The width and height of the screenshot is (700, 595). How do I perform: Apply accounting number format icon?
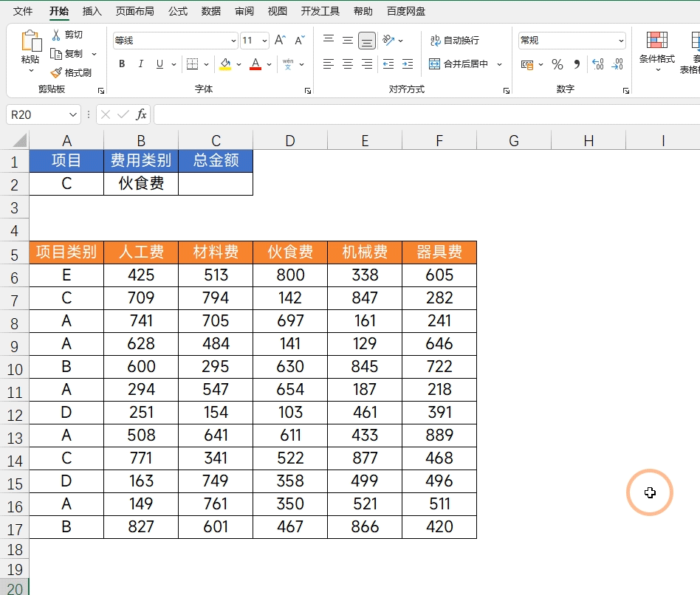pos(527,65)
